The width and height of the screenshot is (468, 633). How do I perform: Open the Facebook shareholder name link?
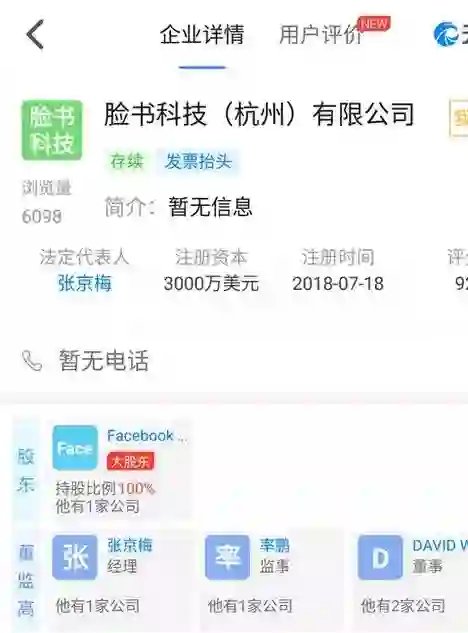(147, 436)
